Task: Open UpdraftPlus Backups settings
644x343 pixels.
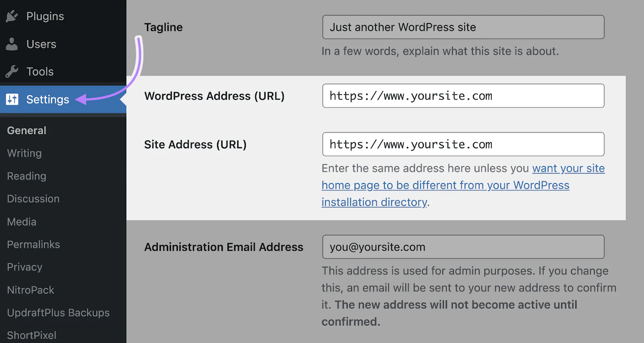Action: (x=58, y=313)
